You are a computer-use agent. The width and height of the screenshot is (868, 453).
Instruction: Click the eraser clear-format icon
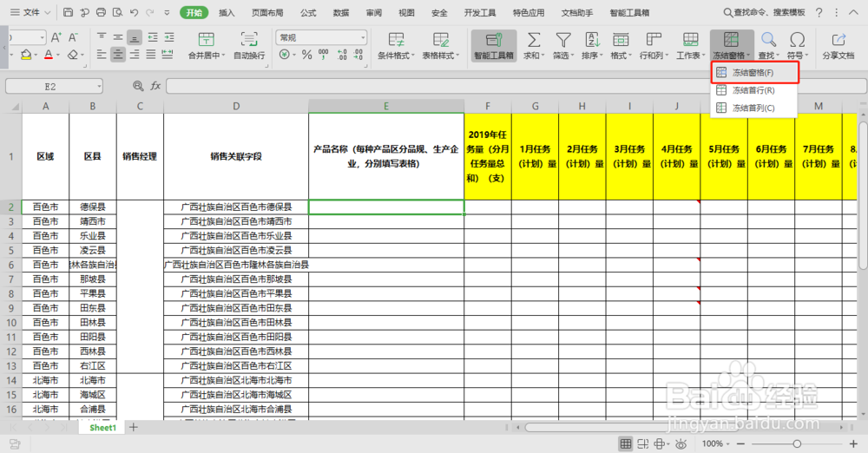click(73, 55)
